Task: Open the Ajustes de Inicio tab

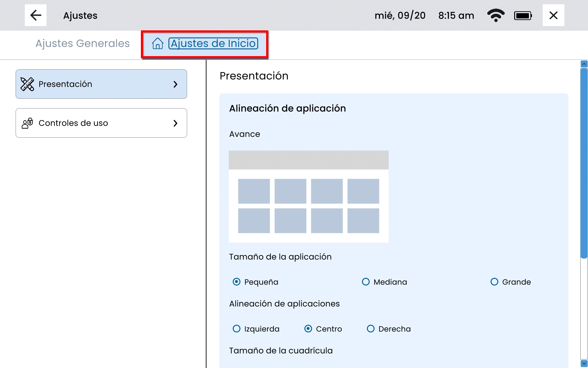Action: [213, 44]
